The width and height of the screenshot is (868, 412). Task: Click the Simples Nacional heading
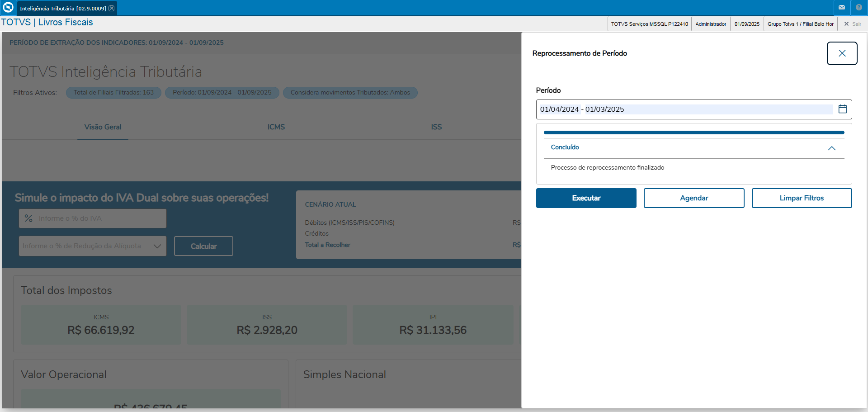pyautogui.click(x=344, y=374)
